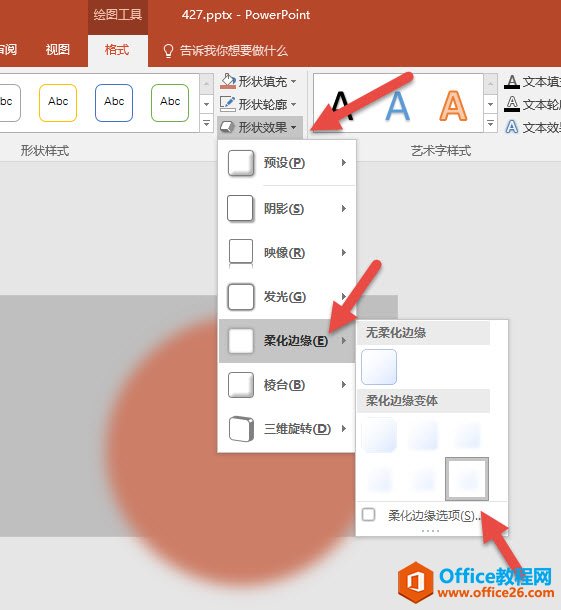561x610 pixels.
Task: Switch to the 视图 tab
Action: (58, 50)
